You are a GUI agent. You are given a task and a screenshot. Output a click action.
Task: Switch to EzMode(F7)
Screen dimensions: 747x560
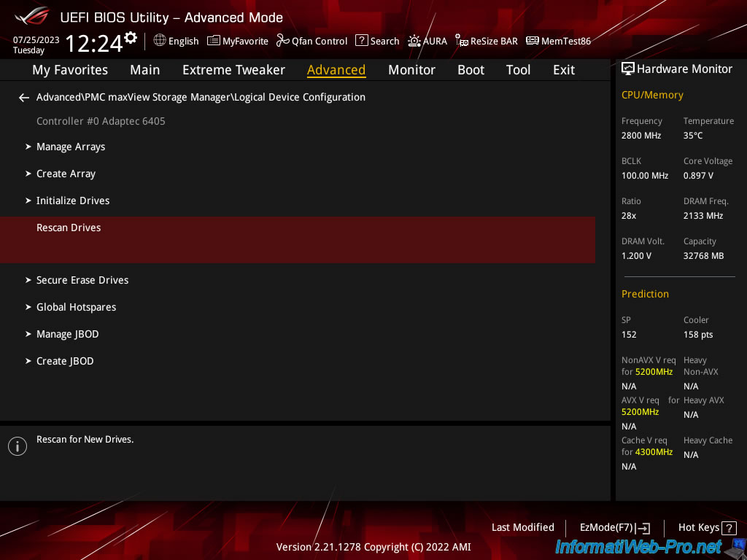click(x=606, y=528)
